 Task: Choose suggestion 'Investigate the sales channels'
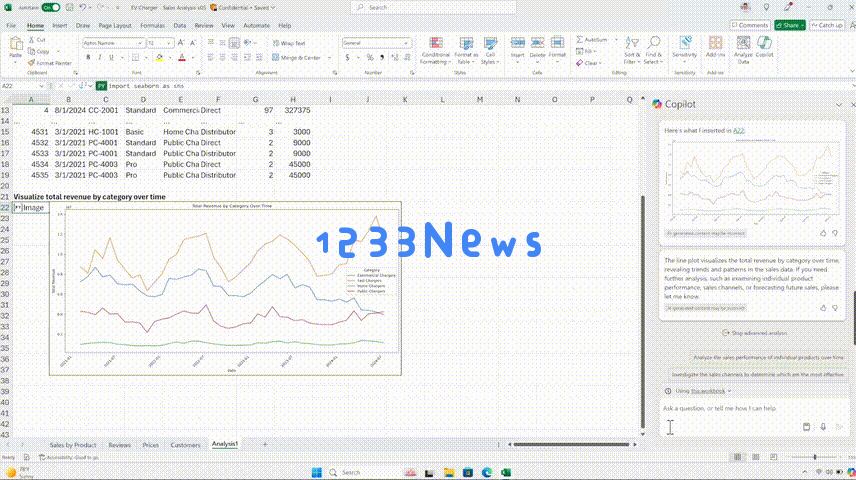click(757, 375)
